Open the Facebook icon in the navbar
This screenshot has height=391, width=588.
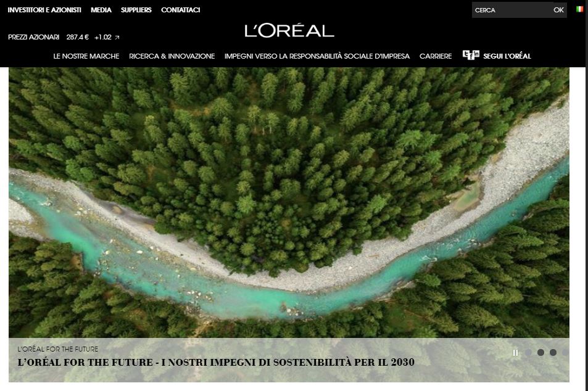[x=471, y=57]
